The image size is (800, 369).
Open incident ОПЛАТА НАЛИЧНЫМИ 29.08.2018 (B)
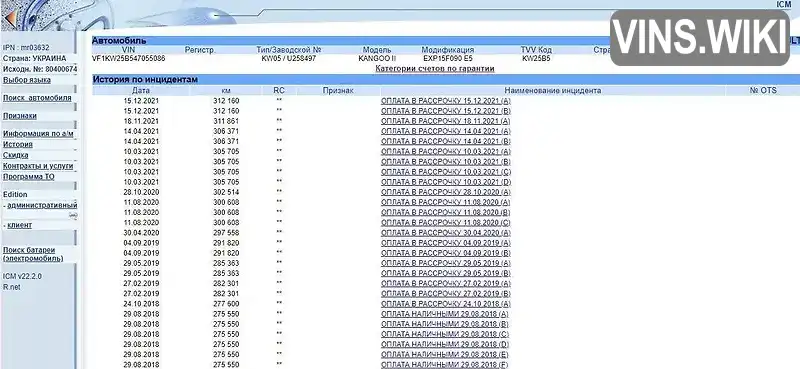click(444, 324)
